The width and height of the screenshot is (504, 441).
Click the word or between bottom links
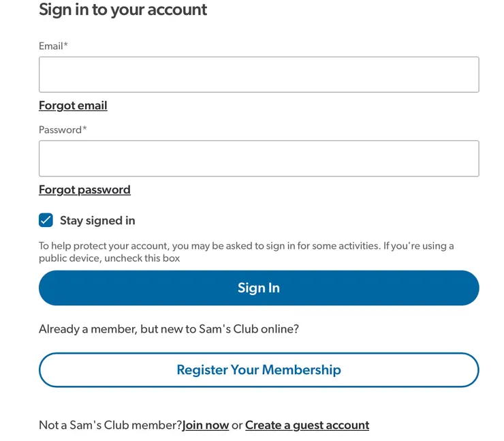click(237, 425)
